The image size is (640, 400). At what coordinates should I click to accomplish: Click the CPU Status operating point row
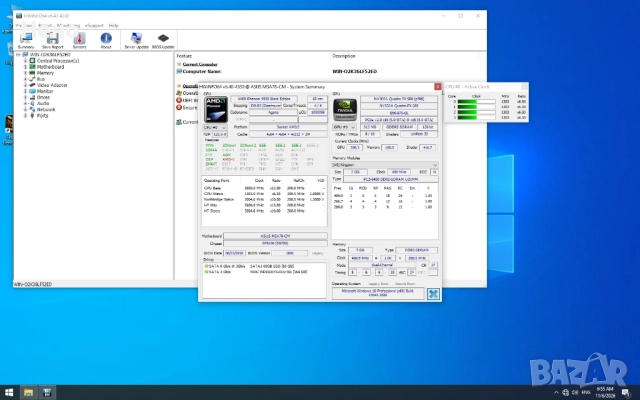coord(264,194)
